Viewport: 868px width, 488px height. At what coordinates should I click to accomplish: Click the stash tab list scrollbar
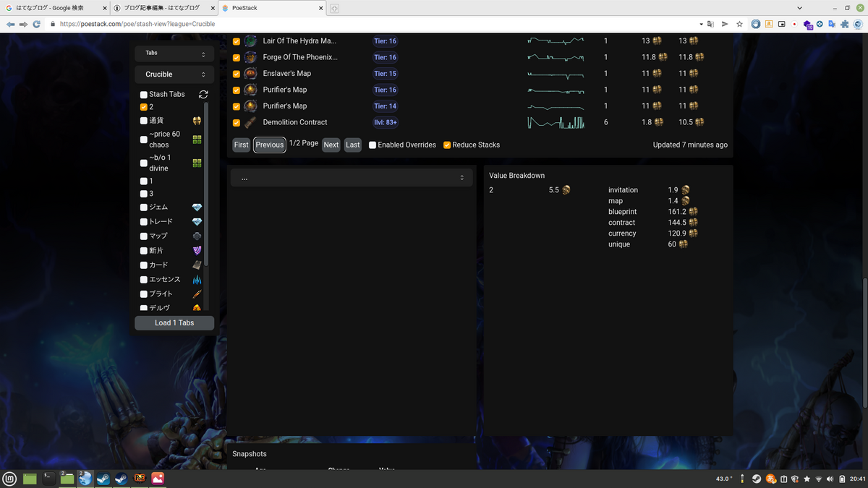coord(206,184)
